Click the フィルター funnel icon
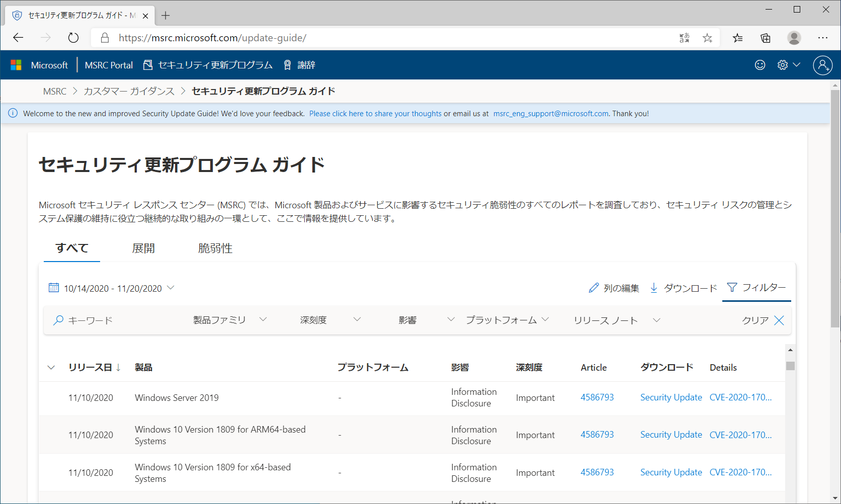The width and height of the screenshot is (841, 504). [x=732, y=287]
